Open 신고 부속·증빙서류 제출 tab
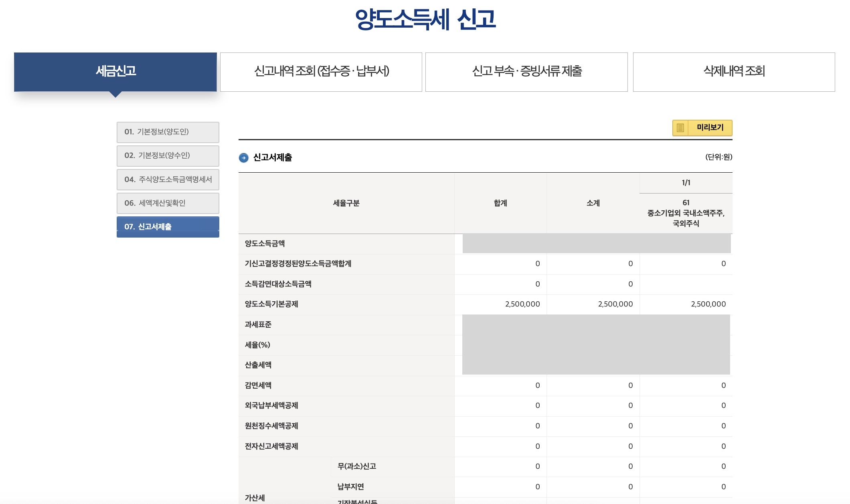850x504 pixels. coord(526,72)
